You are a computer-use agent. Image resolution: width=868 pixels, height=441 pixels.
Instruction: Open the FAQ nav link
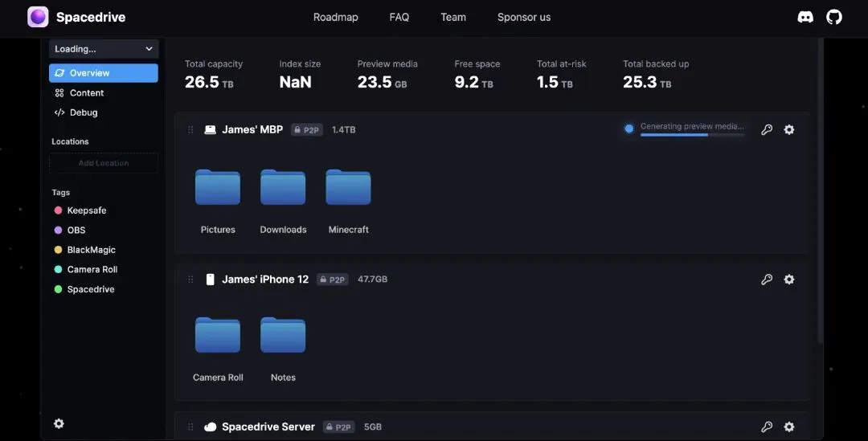click(x=399, y=17)
